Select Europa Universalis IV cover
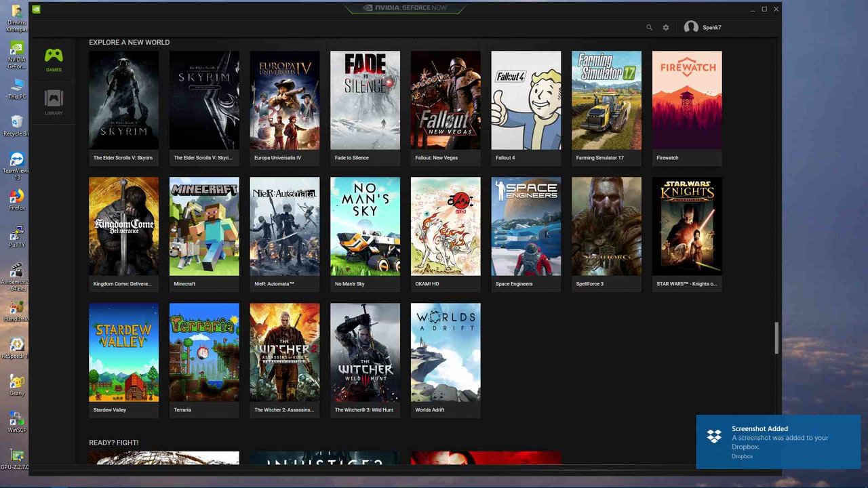Screen dimensions: 868x488 (285, 100)
